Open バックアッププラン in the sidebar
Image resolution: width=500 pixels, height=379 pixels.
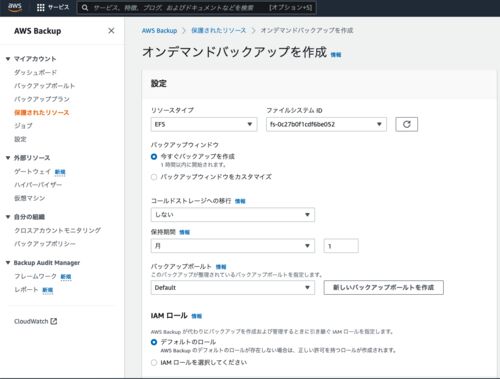(42, 99)
